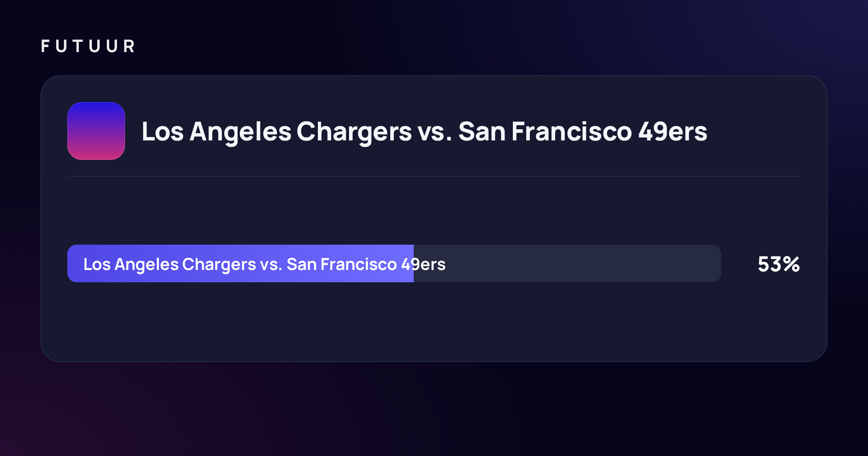Open the Chargers vs. 49ers market heading

point(424,132)
